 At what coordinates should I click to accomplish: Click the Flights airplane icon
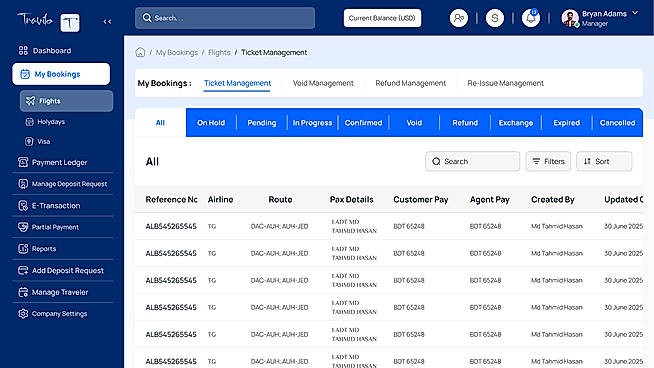click(30, 101)
